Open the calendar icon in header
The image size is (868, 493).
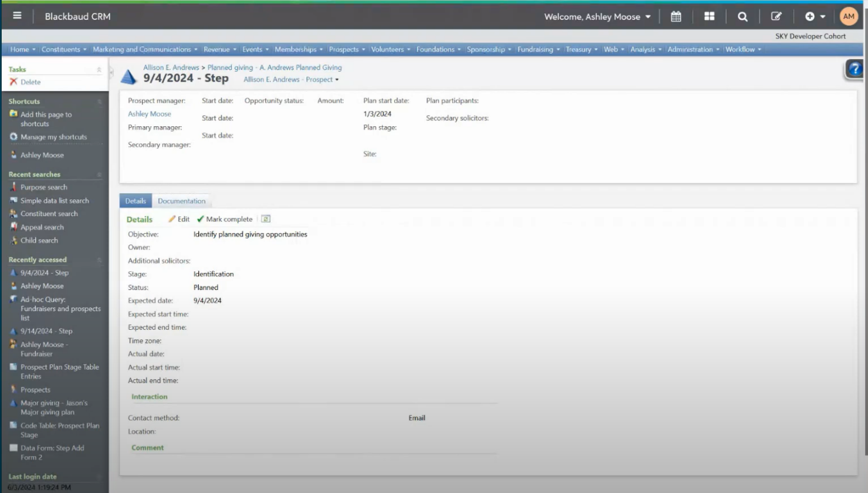(x=676, y=16)
